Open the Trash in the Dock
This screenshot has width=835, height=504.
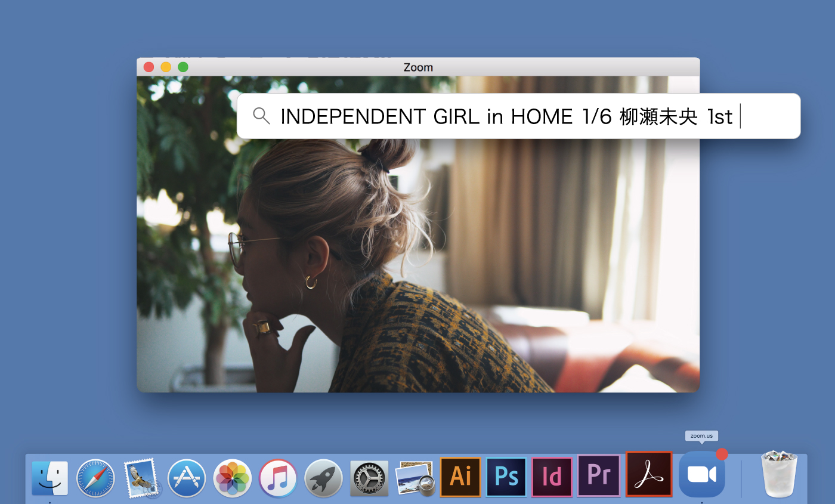tap(780, 474)
